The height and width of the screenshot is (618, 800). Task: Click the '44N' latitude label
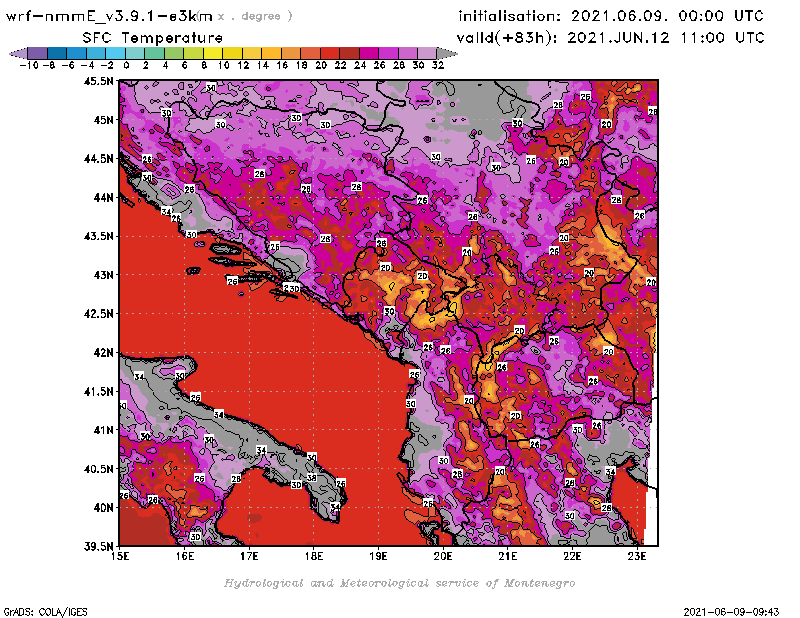[103, 197]
